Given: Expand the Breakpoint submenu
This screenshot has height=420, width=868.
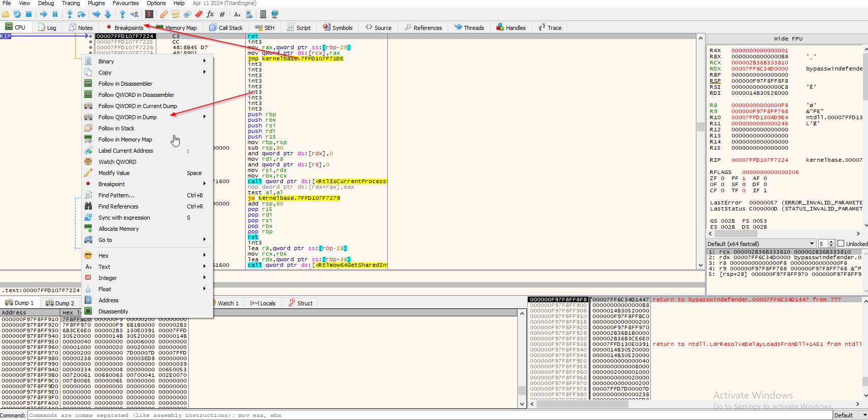Looking at the screenshot, I should point(147,184).
